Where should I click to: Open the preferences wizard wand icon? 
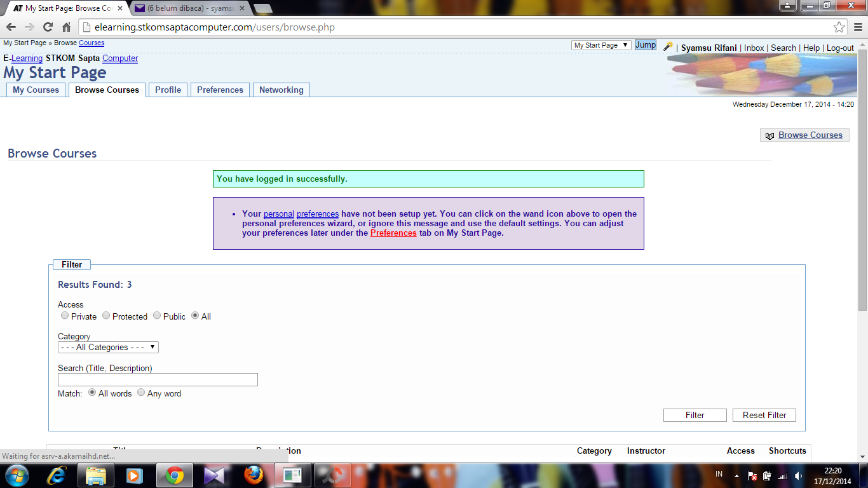click(x=667, y=46)
